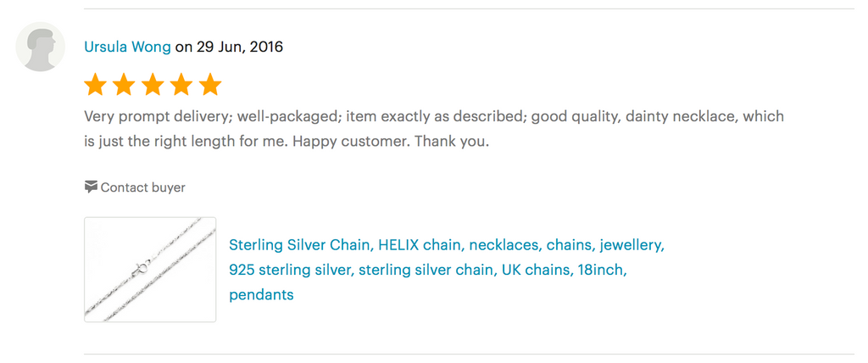Click the review date 29 Jun, 2016
This screenshot has height=363, width=868.
(x=240, y=47)
